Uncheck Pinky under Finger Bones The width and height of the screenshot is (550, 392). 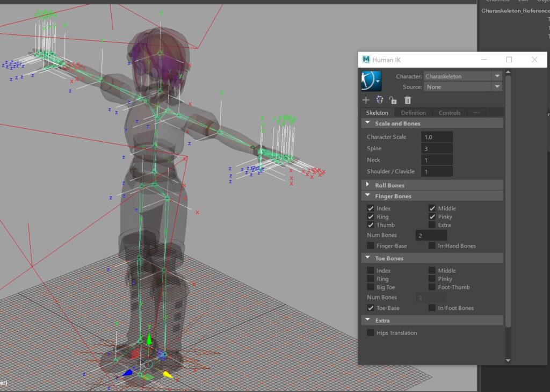coord(432,217)
